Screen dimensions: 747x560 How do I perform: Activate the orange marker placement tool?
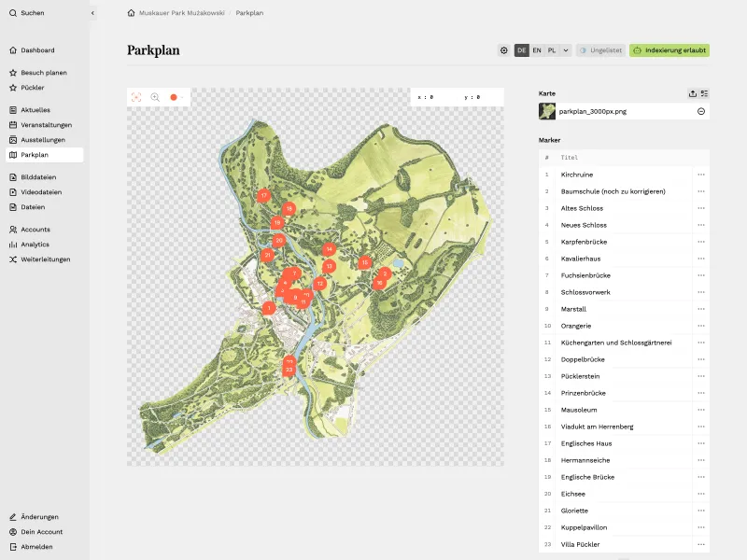click(174, 97)
